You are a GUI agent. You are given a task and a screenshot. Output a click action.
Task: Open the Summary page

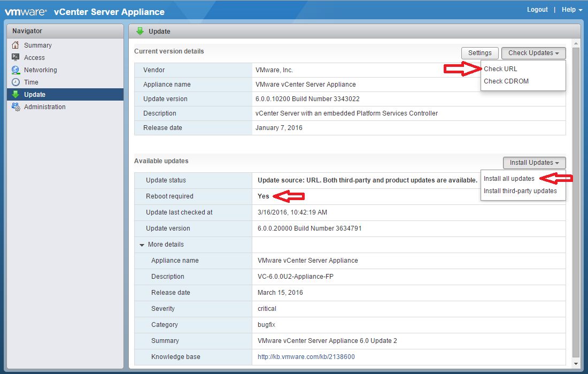[38, 45]
